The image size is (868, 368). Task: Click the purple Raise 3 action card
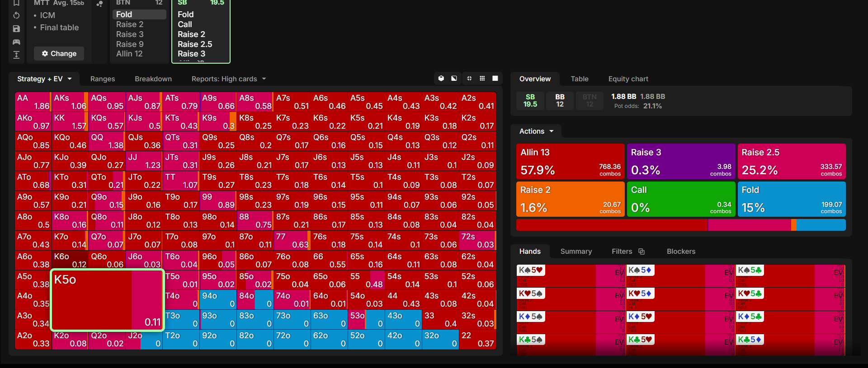[x=681, y=162]
